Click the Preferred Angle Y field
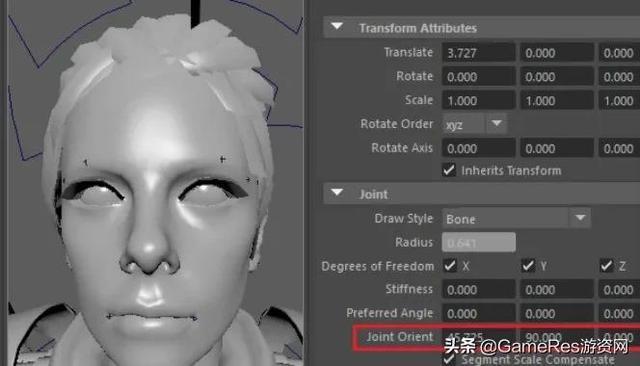Image resolution: width=640 pixels, height=366 pixels. 557,313
